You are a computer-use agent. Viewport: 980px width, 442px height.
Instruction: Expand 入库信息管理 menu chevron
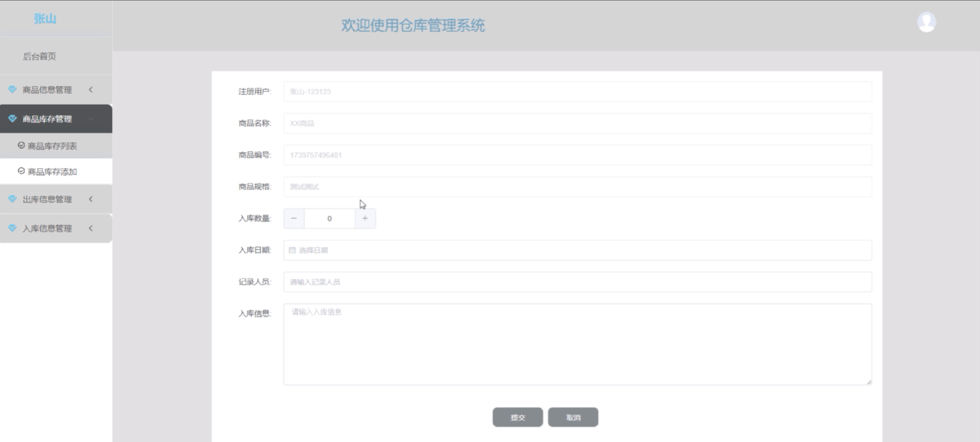pyautogui.click(x=91, y=228)
